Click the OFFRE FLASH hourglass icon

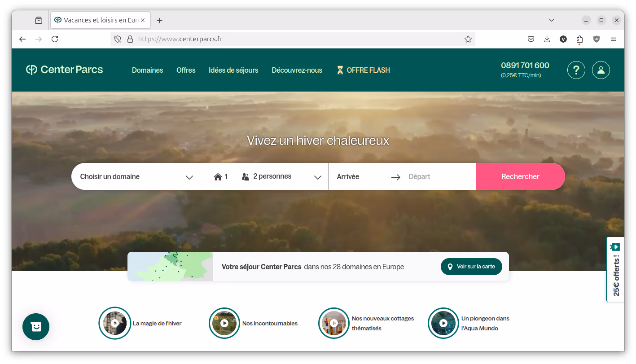[340, 70]
